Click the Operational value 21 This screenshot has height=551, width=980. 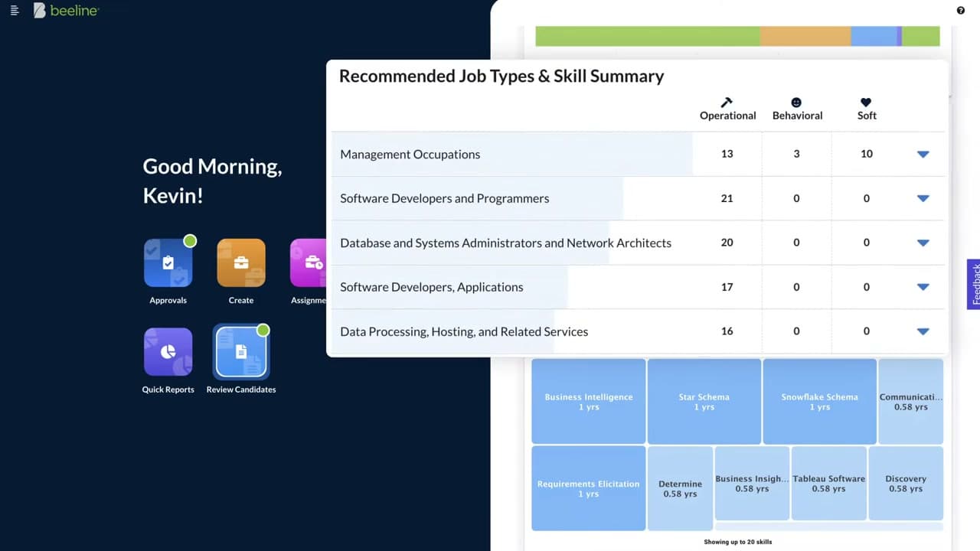(x=727, y=198)
